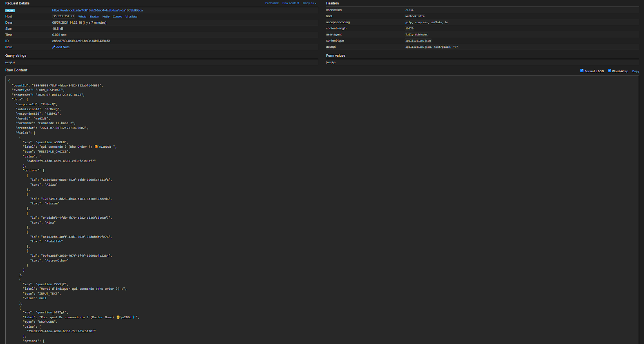Click the question_7XVXjZ key line
This screenshot has width=644, height=344.
pyautogui.click(x=45, y=284)
